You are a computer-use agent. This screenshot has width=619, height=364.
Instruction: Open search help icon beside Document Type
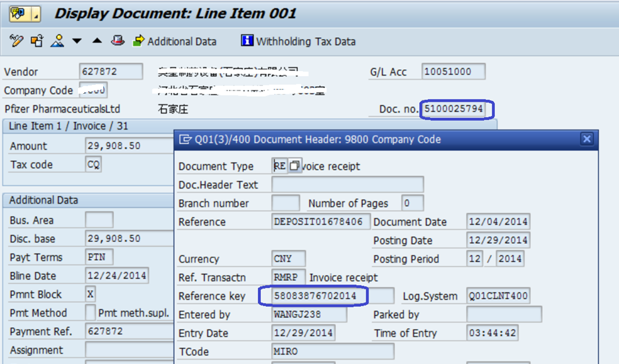(294, 165)
